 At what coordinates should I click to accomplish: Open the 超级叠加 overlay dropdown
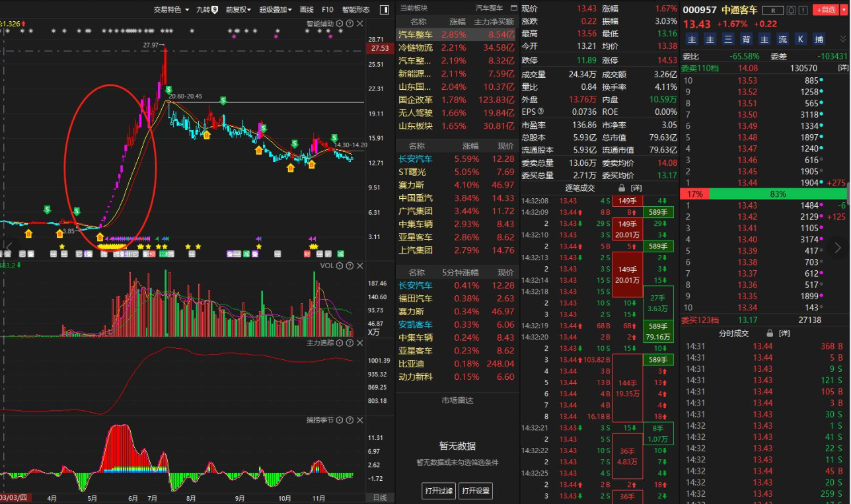(276, 10)
